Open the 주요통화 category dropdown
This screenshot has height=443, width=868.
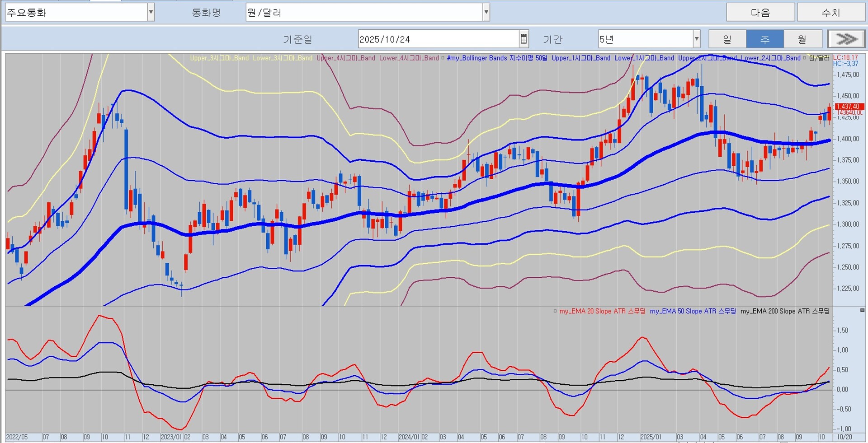(x=151, y=13)
